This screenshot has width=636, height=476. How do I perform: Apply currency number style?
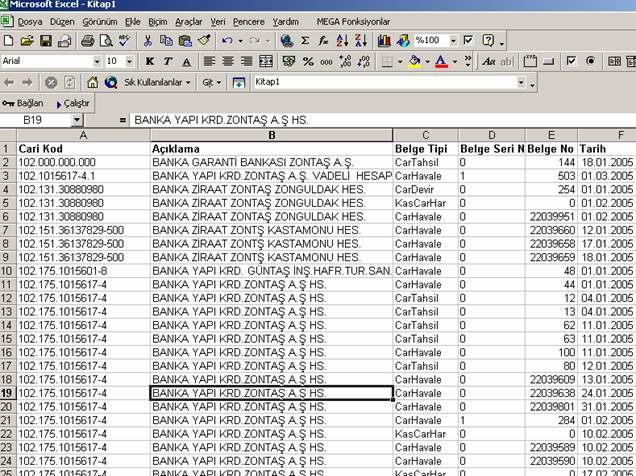[x=289, y=61]
